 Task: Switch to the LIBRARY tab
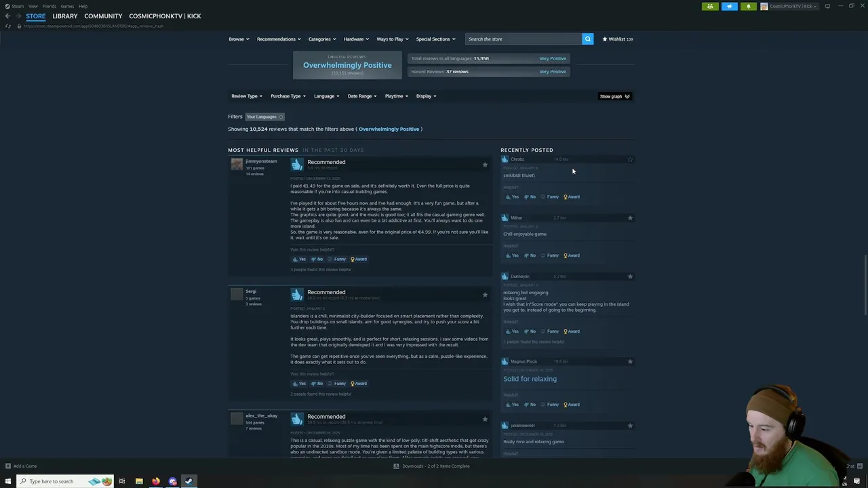tap(65, 16)
